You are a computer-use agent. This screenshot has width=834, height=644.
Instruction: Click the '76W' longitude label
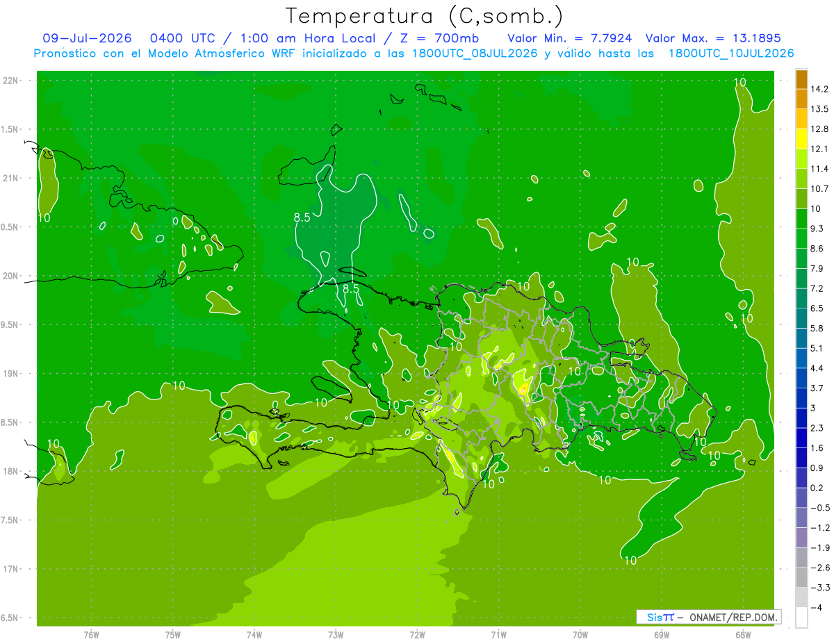(x=91, y=634)
